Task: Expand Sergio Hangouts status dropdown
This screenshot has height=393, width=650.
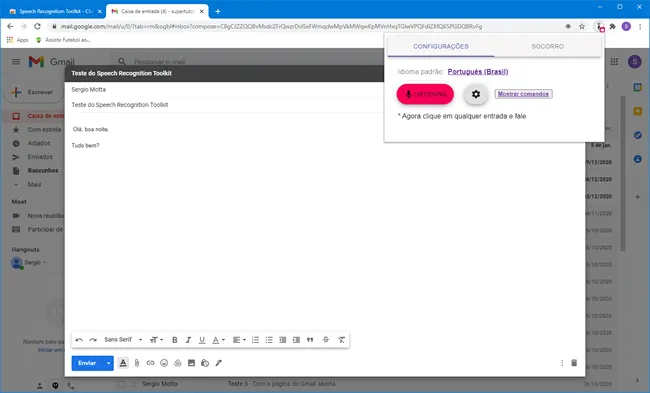Action: tap(44, 262)
